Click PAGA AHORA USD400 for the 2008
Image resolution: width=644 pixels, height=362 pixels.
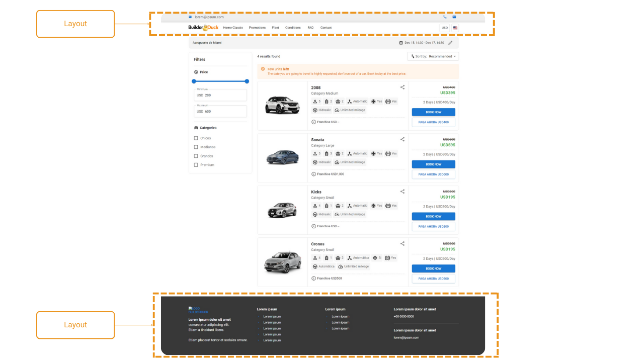433,122
